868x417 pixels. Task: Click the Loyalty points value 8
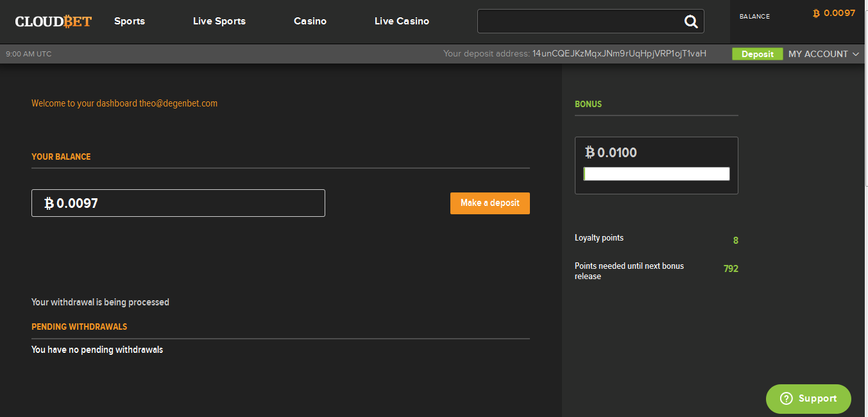point(736,241)
